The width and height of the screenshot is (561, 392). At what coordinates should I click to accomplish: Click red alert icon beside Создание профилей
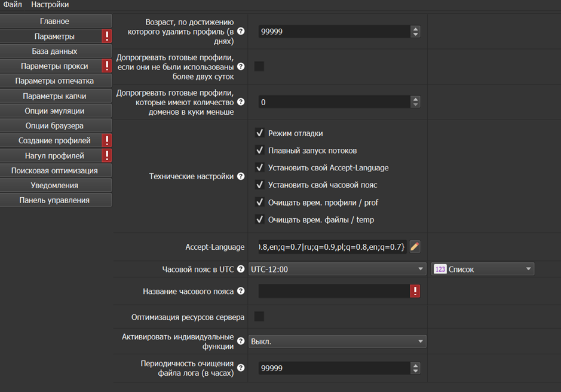106,140
